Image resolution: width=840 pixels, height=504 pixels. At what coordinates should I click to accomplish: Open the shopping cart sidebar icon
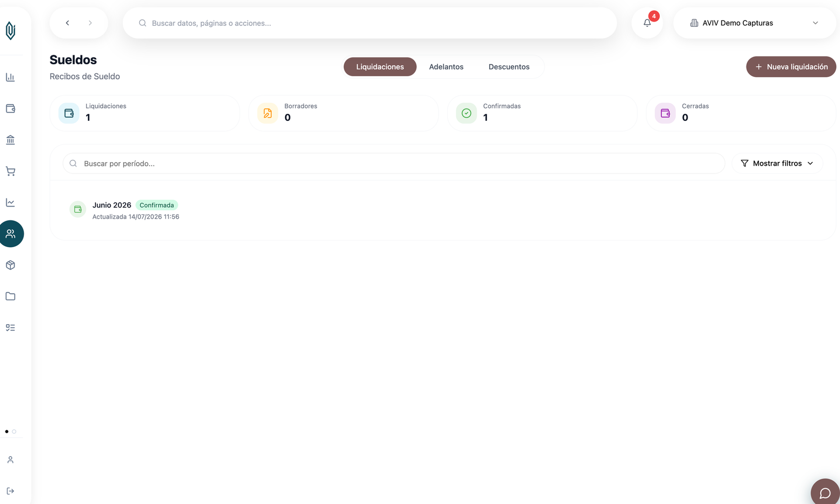tap(10, 171)
